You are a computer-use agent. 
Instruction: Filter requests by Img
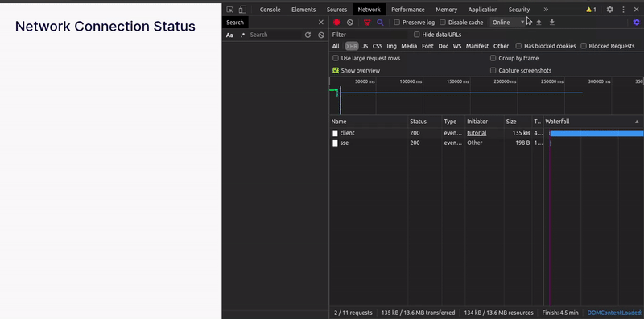(x=391, y=46)
